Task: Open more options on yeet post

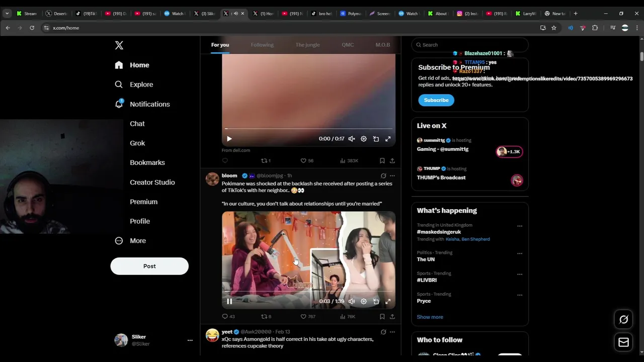Action: [x=392, y=332]
